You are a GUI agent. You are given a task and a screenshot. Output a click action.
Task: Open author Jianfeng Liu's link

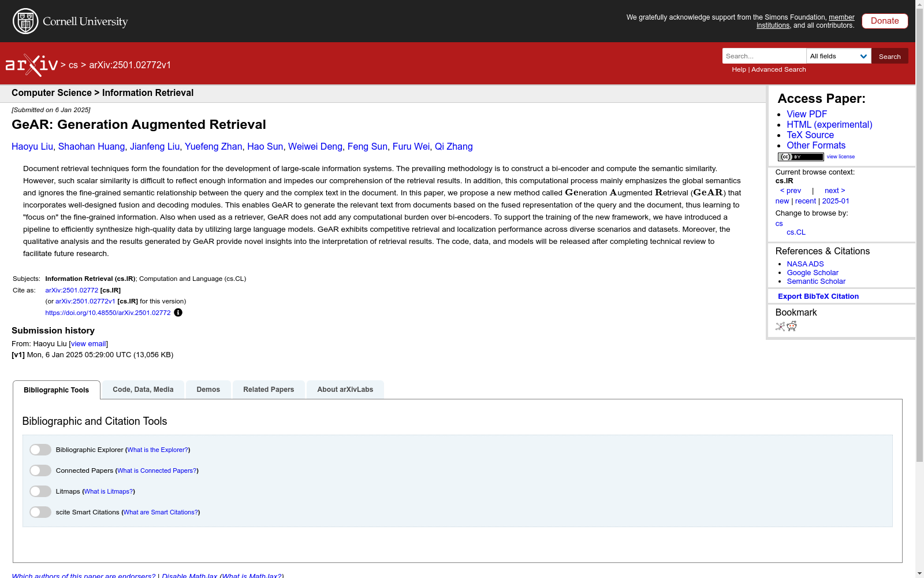click(155, 147)
